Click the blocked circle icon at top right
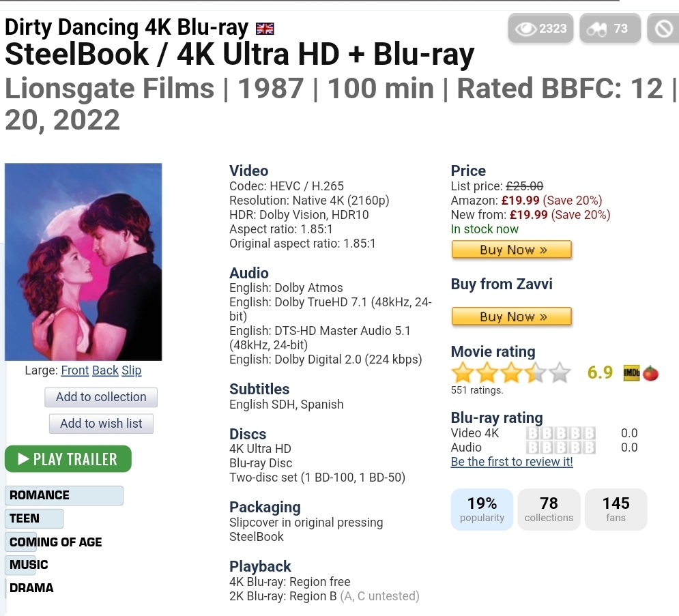 point(663,29)
